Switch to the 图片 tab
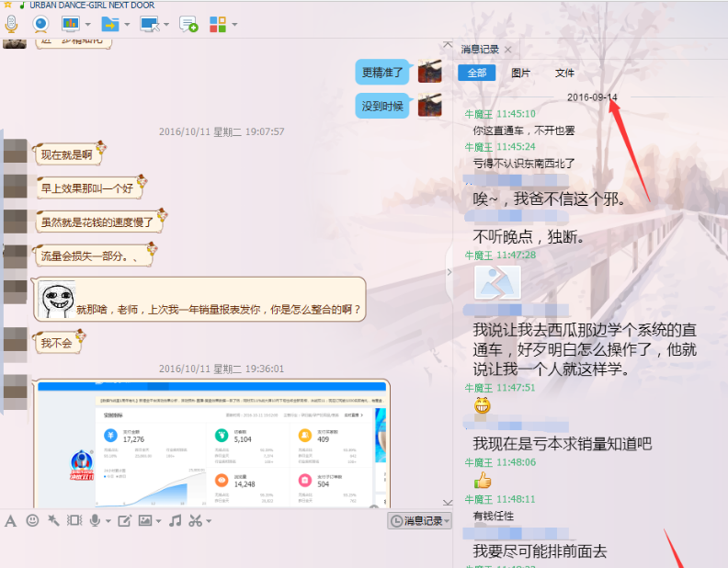This screenshot has width=728, height=568. (x=520, y=73)
